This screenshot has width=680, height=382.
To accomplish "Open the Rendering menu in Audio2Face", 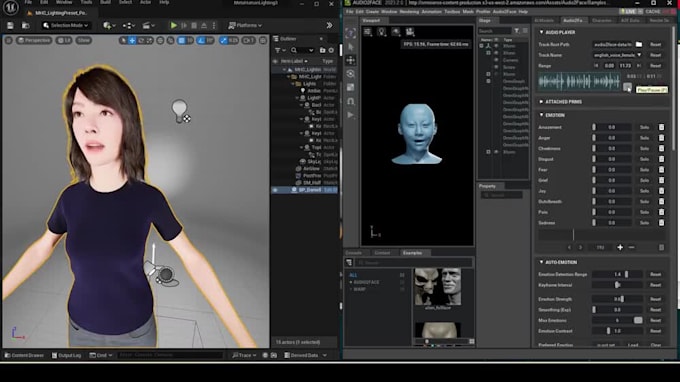I will [409, 12].
